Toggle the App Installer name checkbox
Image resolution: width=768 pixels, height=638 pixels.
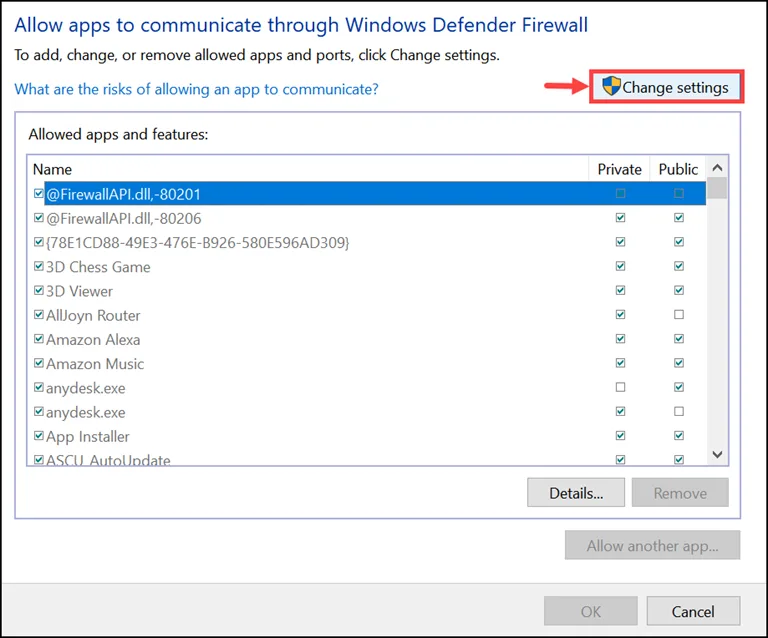click(x=39, y=436)
